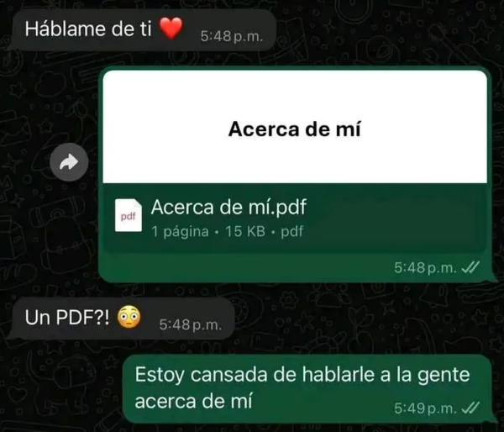This screenshot has width=504, height=432.
Task: Click the white pdf file icon
Action: (129, 215)
